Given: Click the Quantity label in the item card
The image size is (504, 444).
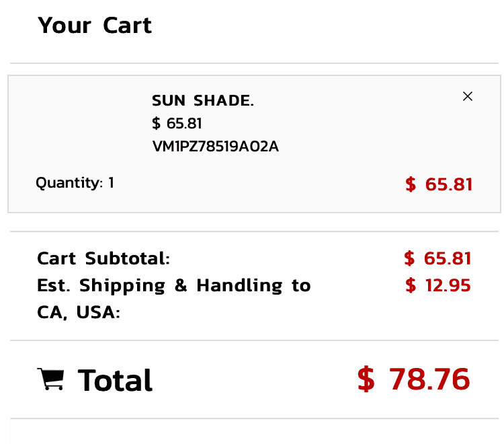Looking at the screenshot, I should pyautogui.click(x=69, y=182).
